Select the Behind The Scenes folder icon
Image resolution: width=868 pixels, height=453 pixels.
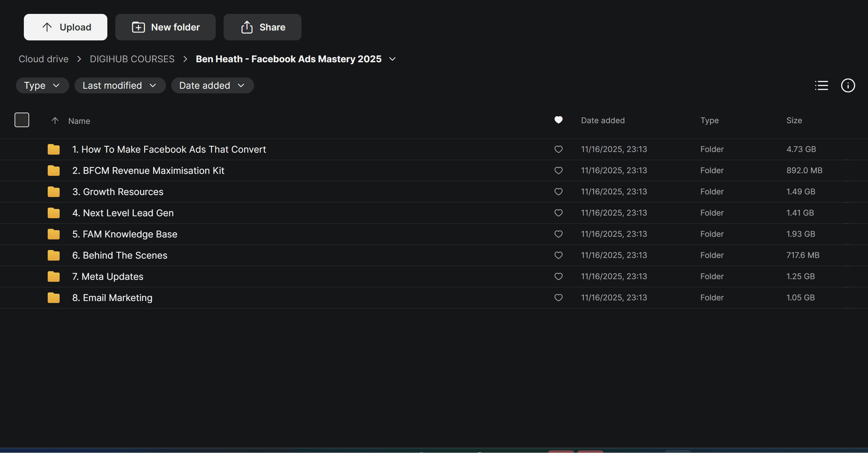54,255
